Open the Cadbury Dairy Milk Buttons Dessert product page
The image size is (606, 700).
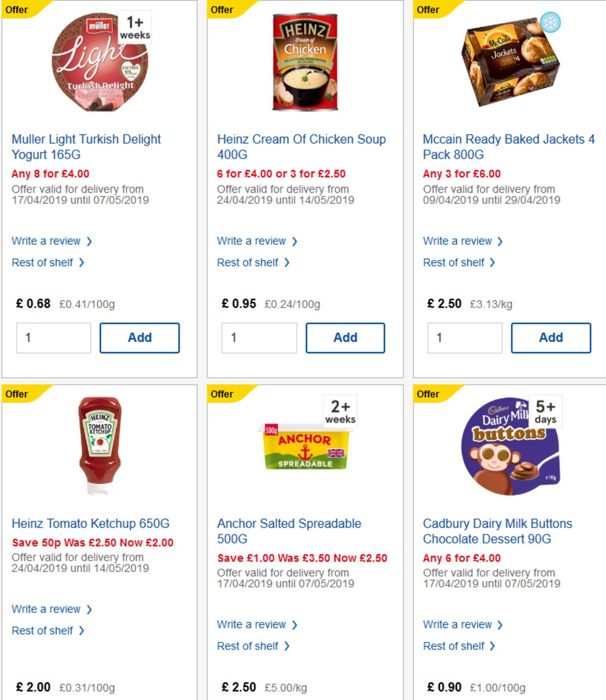coord(497,531)
